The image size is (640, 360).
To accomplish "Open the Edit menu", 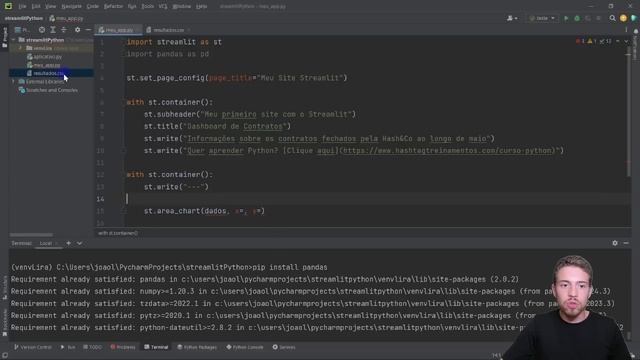I will pos(36,7).
